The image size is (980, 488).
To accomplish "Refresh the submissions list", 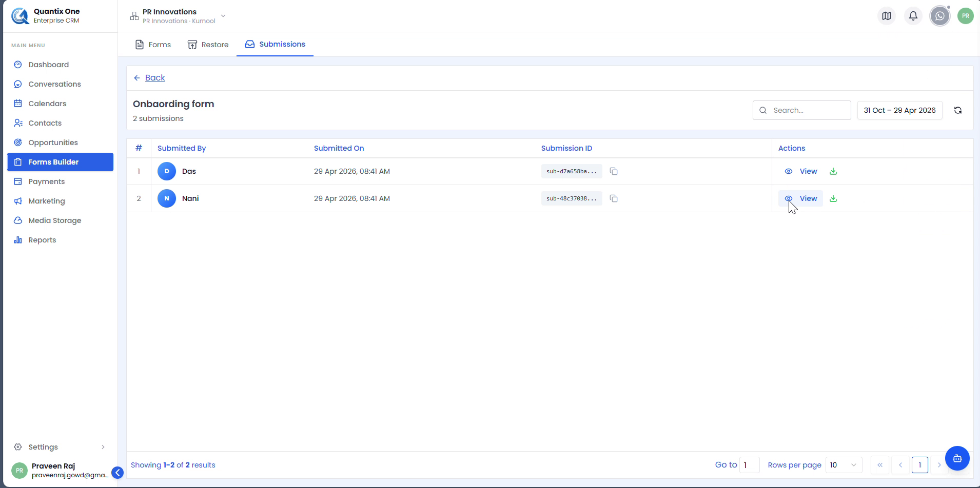I will tap(958, 110).
